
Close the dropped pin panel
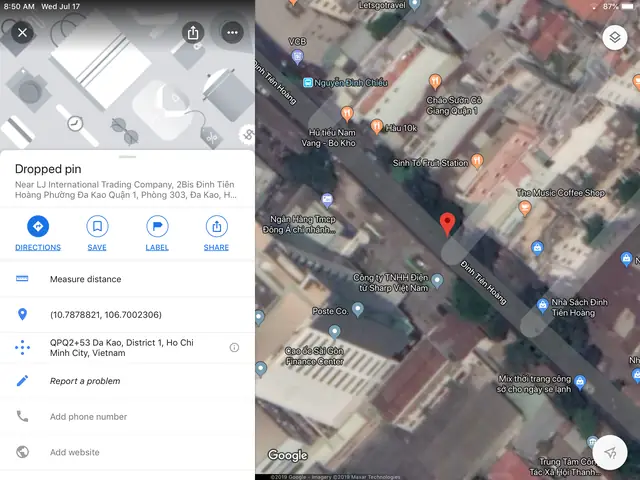click(22, 32)
